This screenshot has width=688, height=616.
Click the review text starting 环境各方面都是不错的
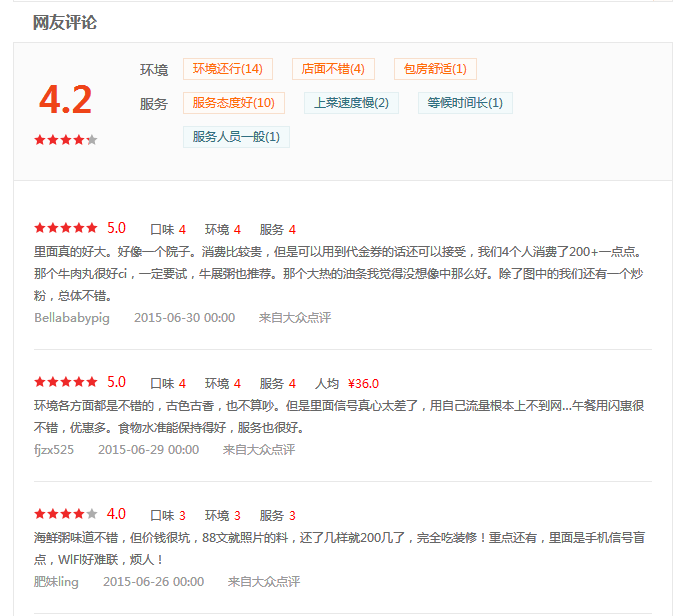click(339, 416)
